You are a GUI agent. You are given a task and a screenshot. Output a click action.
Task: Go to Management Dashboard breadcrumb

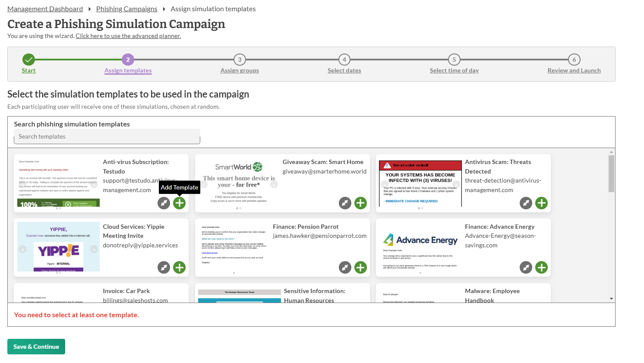coord(45,9)
